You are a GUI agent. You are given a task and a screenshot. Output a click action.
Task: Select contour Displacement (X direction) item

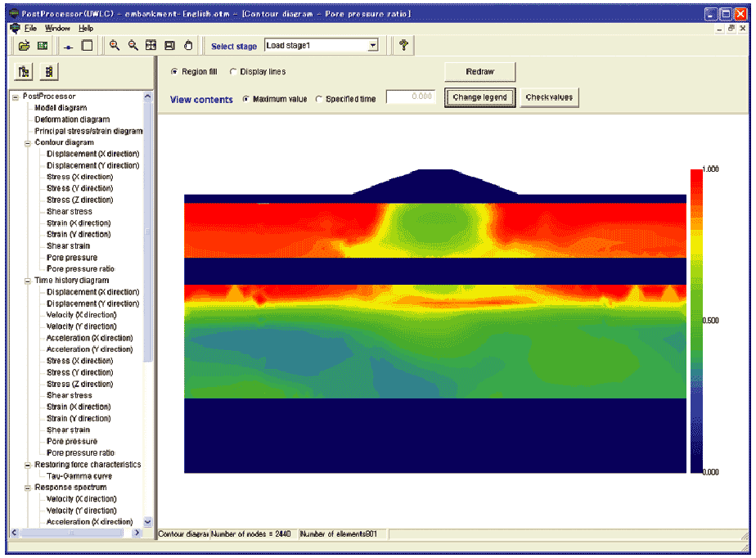(92, 154)
